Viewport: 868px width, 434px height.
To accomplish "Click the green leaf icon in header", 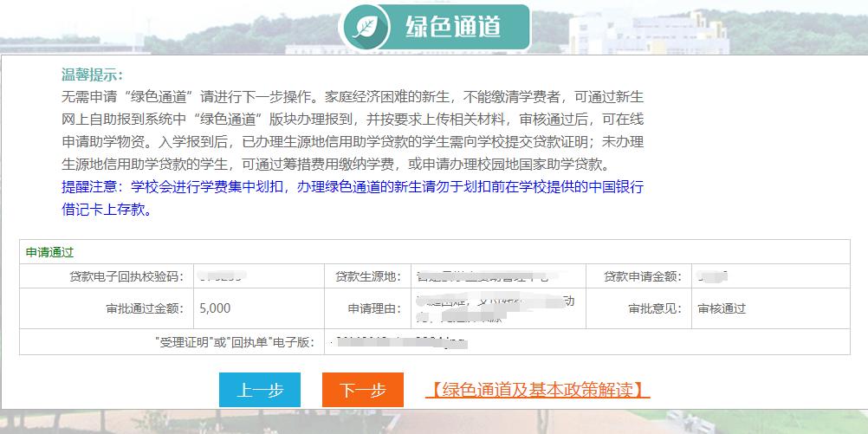I will pos(366,26).
